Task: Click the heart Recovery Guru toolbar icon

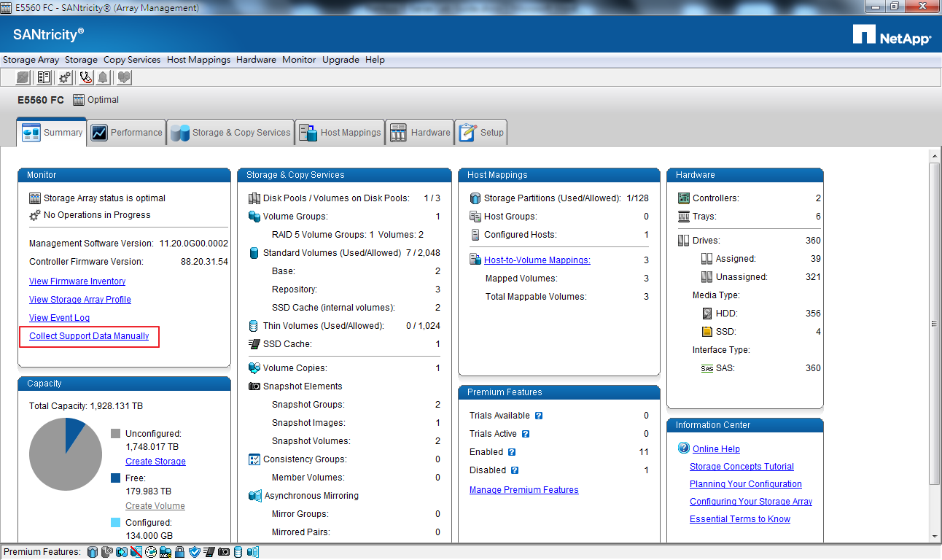Action: [x=124, y=77]
